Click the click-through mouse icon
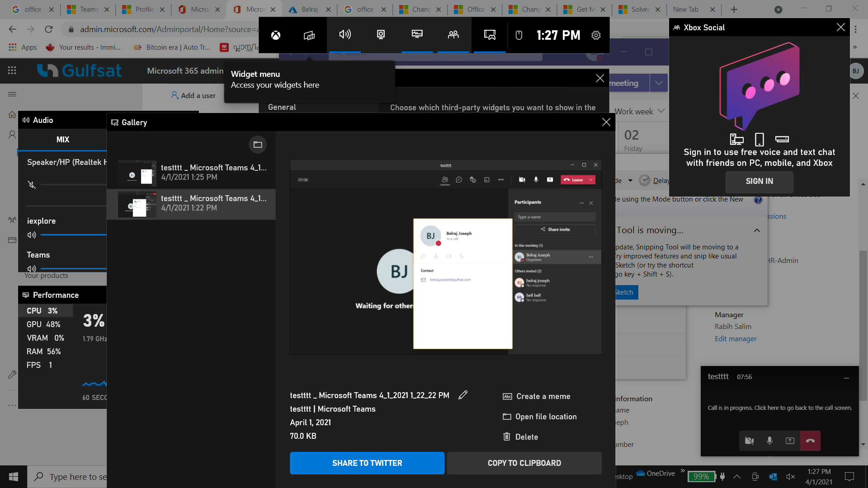Screen dimensions: 868x488 click(519, 35)
